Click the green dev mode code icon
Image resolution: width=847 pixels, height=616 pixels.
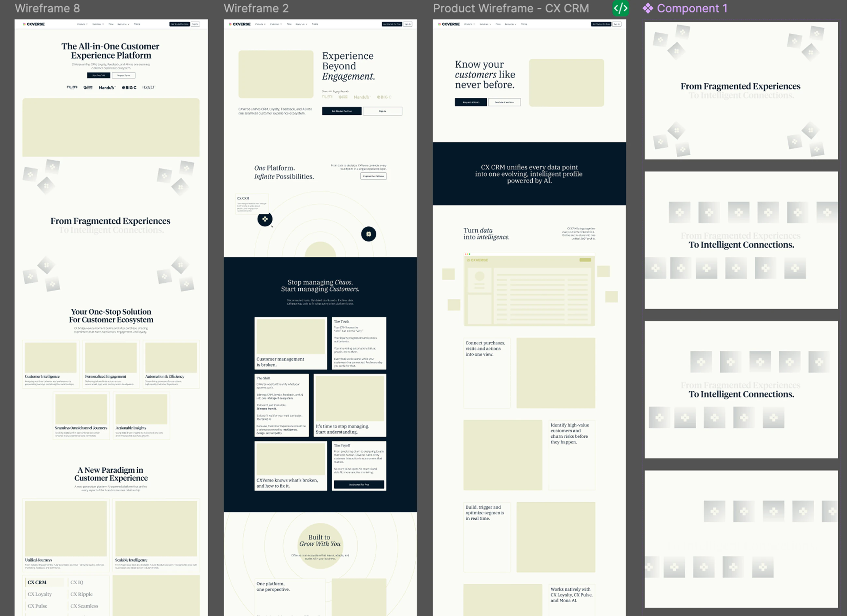620,8
